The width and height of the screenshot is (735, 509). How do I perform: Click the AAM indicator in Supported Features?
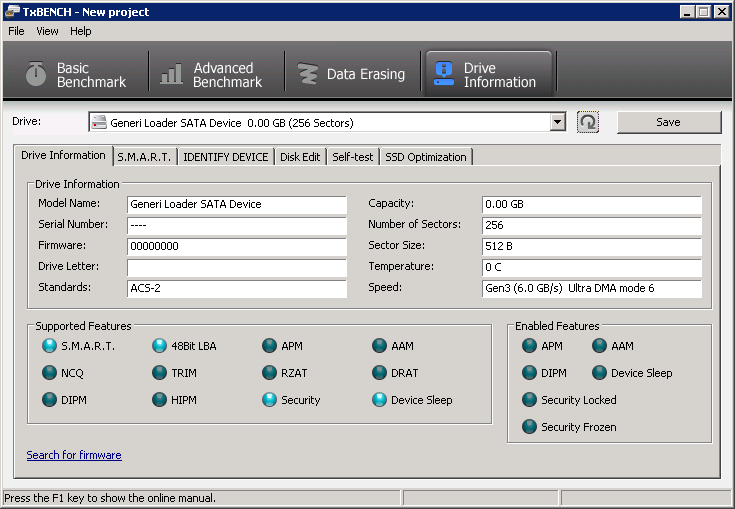click(x=379, y=346)
